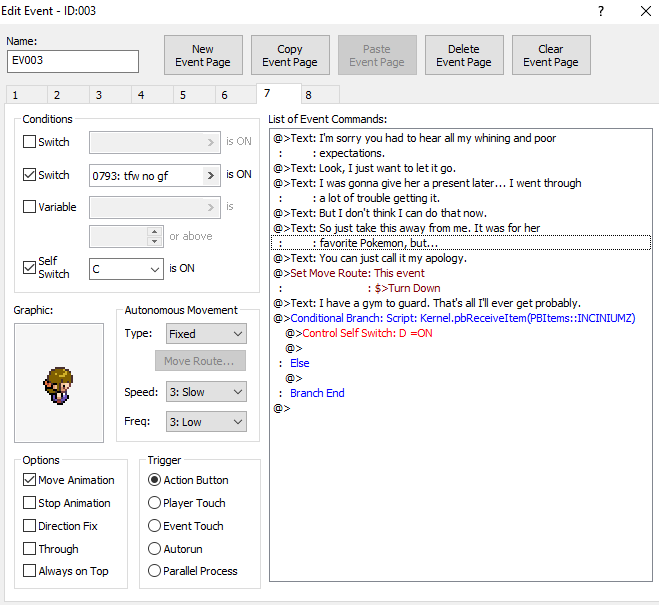Viewport: 659px width, 605px height.
Task: Open switch selector arrow for 0793
Action: 211,175
